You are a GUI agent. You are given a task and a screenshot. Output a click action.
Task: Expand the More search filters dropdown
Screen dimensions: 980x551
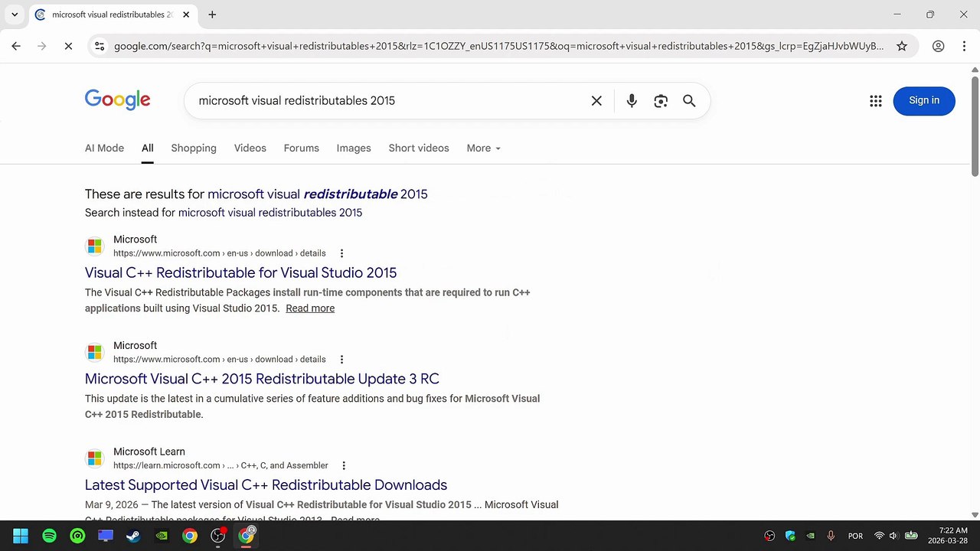click(x=483, y=148)
